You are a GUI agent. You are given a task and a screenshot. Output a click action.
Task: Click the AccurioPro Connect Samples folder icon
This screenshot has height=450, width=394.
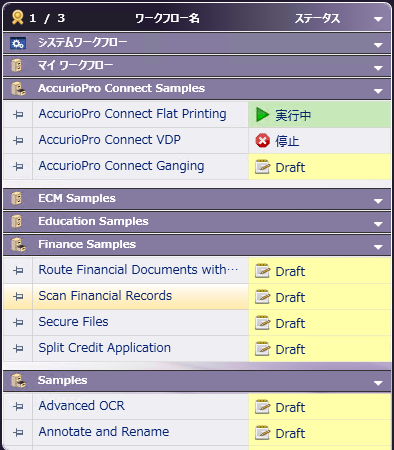[18, 89]
